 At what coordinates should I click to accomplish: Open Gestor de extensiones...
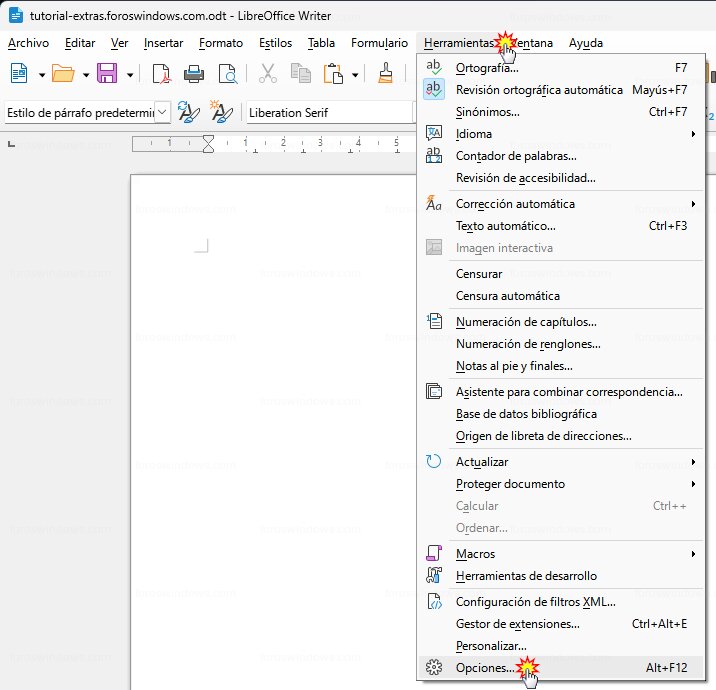pos(560,623)
